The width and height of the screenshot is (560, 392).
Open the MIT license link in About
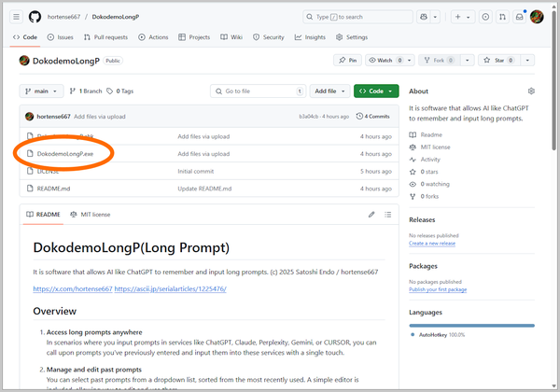pyautogui.click(x=429, y=147)
